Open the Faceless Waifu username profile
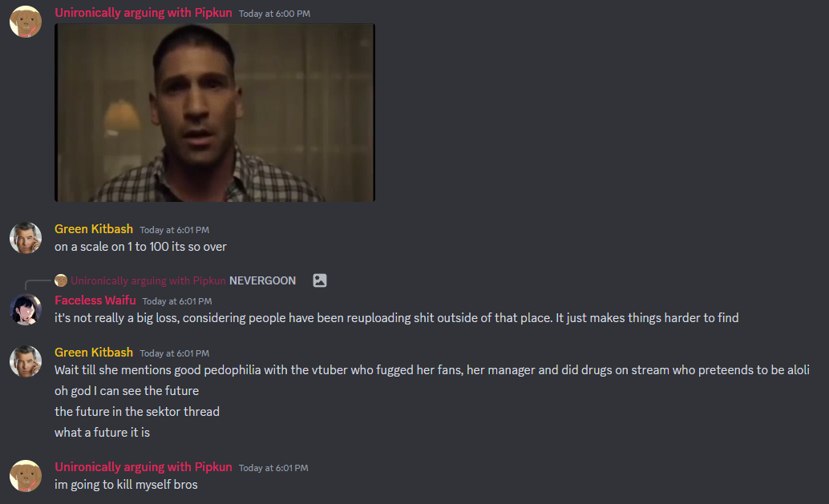This screenshot has height=504, width=829. click(x=95, y=300)
